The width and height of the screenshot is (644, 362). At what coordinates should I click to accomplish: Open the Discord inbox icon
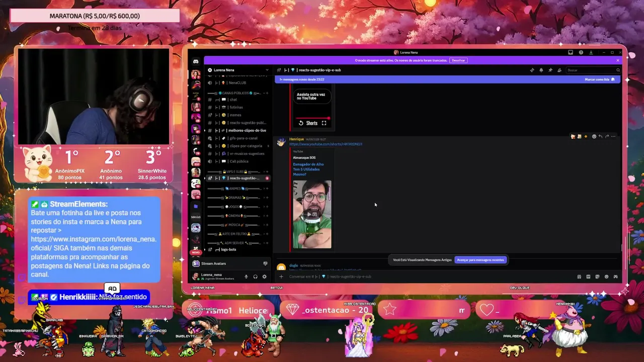pos(571,52)
